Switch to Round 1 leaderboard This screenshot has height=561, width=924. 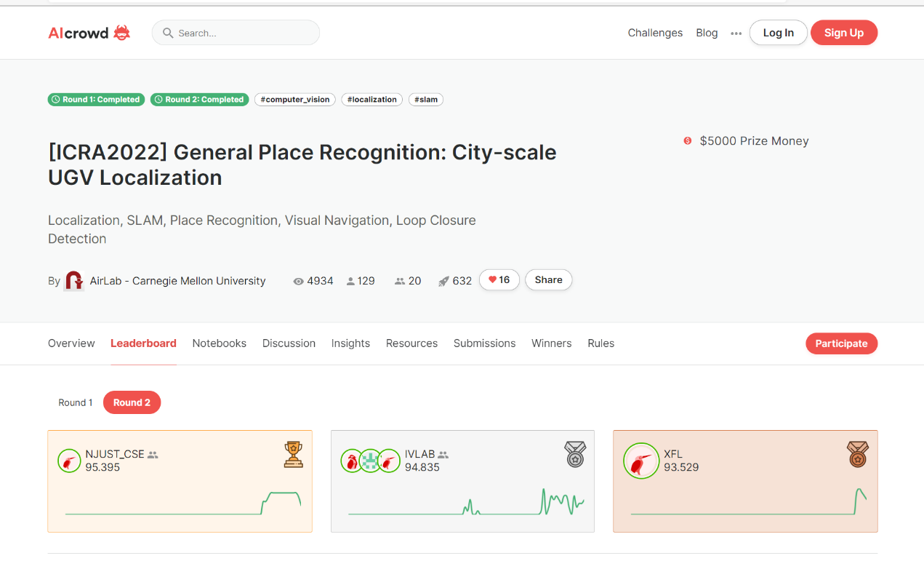pyautogui.click(x=76, y=402)
